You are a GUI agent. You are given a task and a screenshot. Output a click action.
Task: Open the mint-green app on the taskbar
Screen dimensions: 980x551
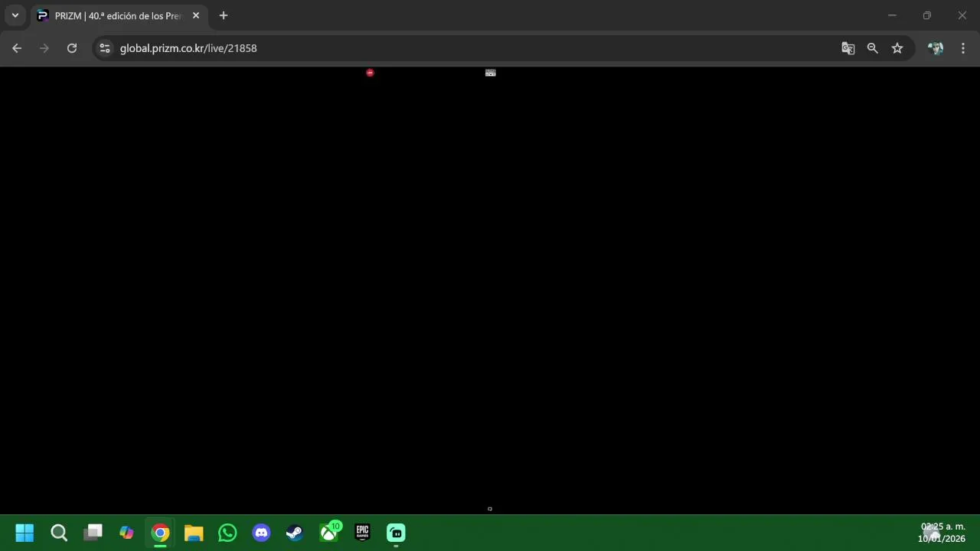396,533
